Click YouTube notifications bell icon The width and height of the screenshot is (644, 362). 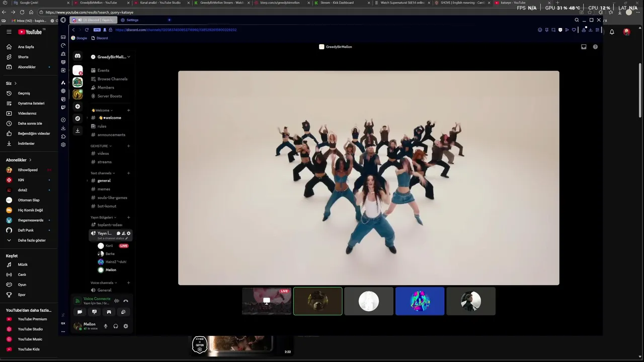coord(612,32)
